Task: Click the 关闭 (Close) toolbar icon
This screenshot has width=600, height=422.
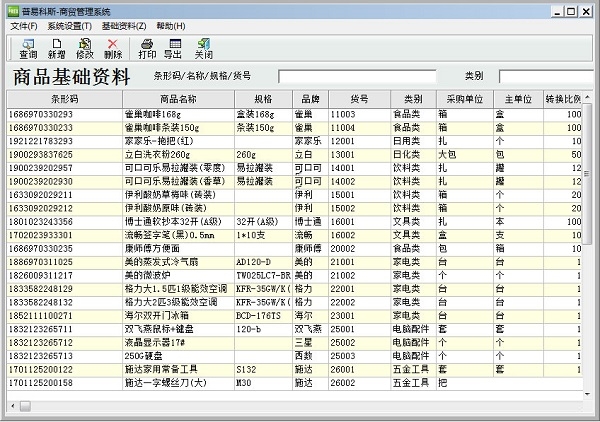Action: point(202,48)
